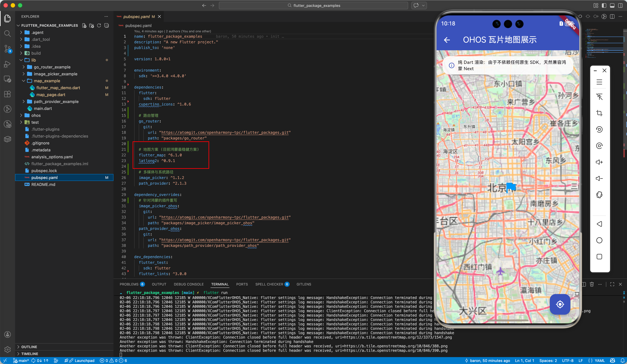The width and height of the screenshot is (627, 364).
Task: Toggle primary side bar layout icon
Action: point(604,5)
